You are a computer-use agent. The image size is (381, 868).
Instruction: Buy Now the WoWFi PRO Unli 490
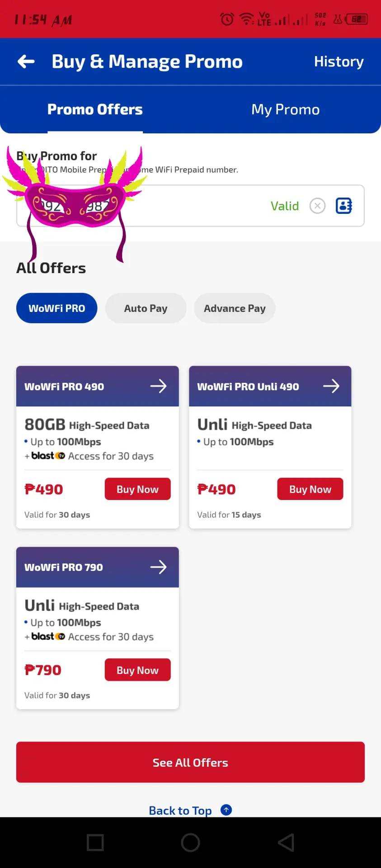310,489
